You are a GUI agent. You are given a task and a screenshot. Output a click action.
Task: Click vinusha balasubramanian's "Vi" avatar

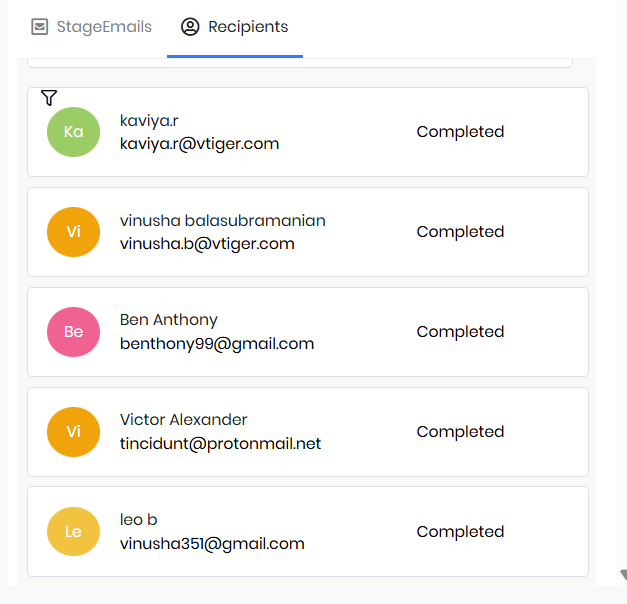pos(73,232)
